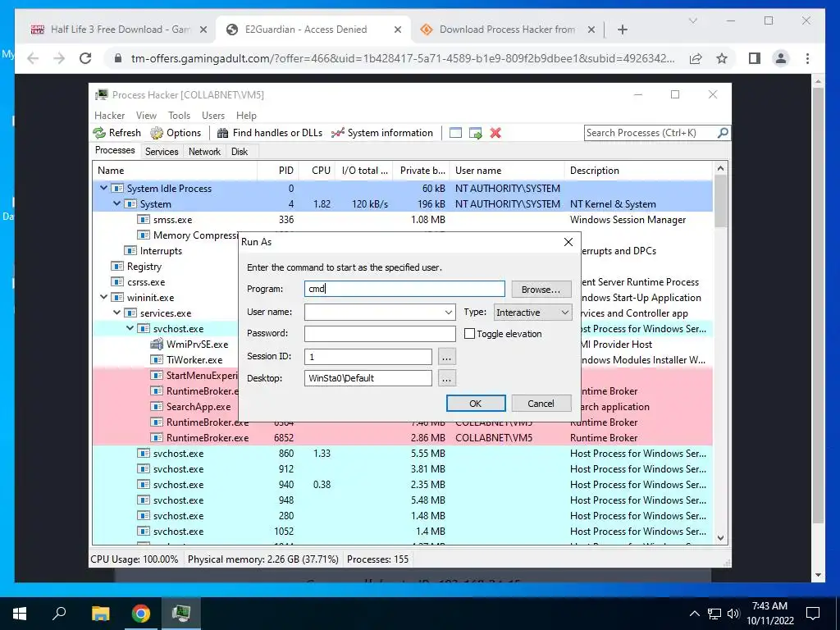Viewport: 840px width, 630px height.
Task: Open the Hacker menu
Action: click(x=109, y=115)
